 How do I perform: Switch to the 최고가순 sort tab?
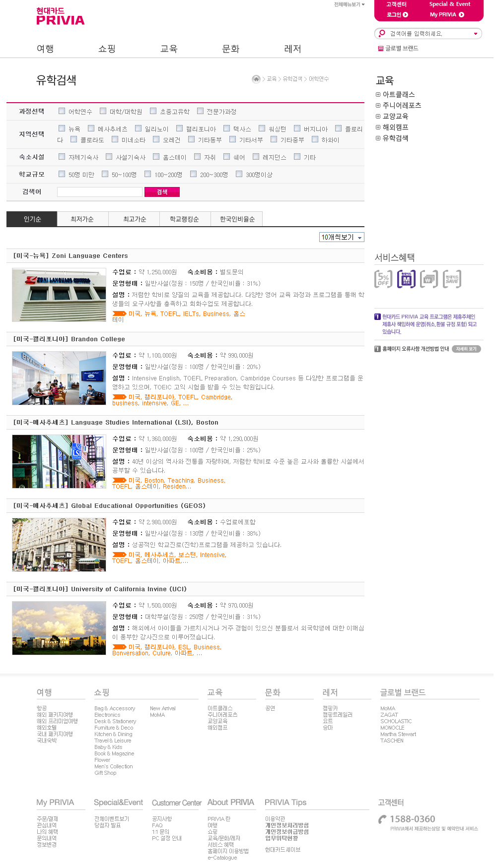(x=135, y=219)
